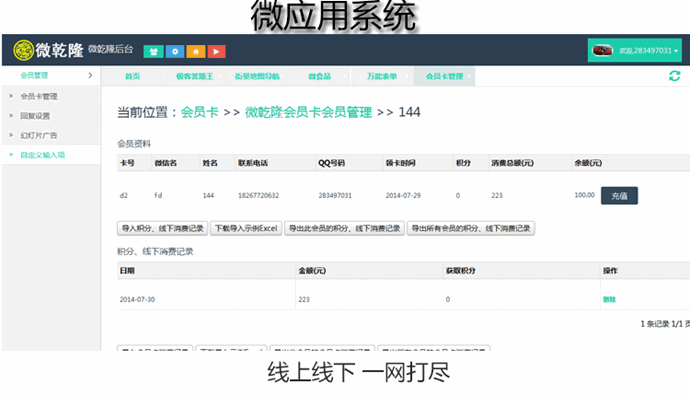
Task: Open 幻灯片广告 in the sidebar
Action: pyautogui.click(x=39, y=135)
